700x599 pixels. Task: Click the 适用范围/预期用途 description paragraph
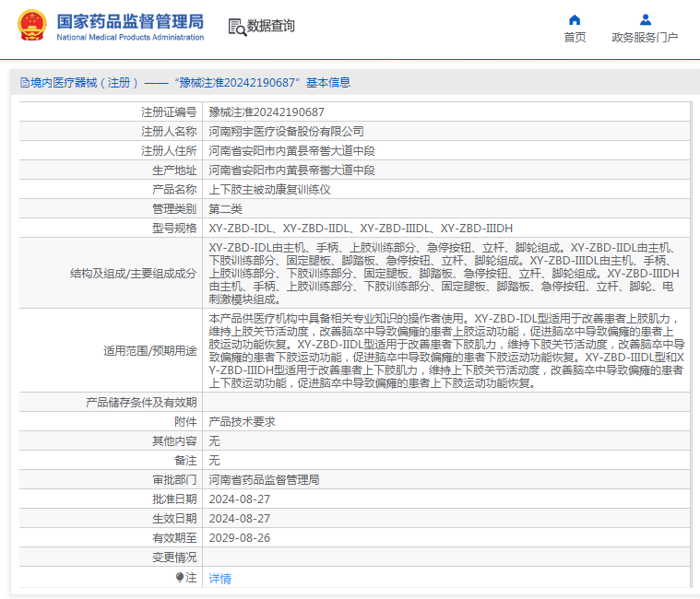click(x=446, y=350)
